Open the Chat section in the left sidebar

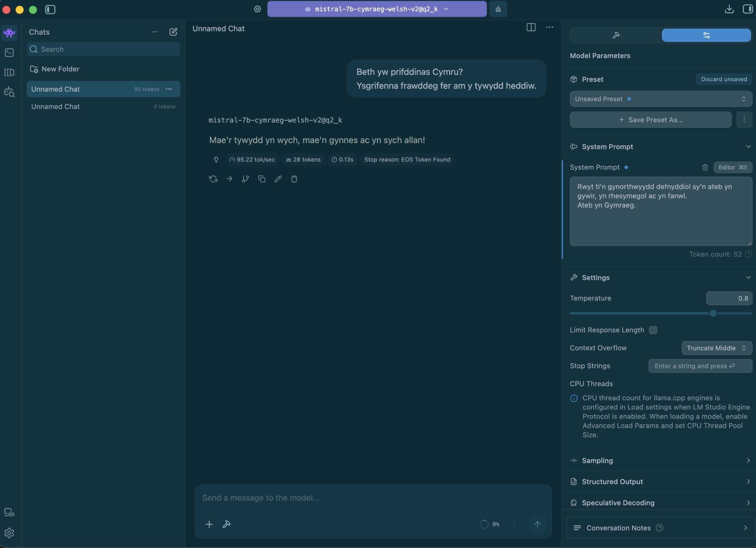coord(9,33)
